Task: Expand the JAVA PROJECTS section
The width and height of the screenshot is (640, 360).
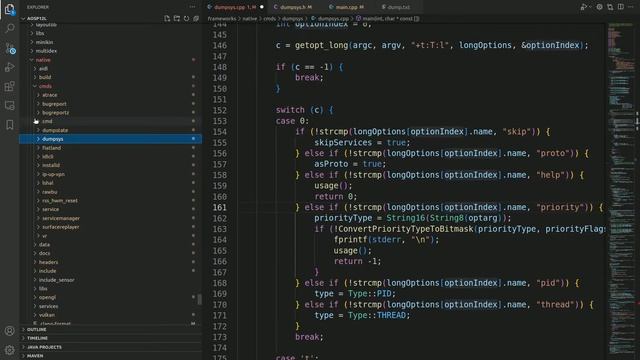Action: pyautogui.click(x=110, y=347)
